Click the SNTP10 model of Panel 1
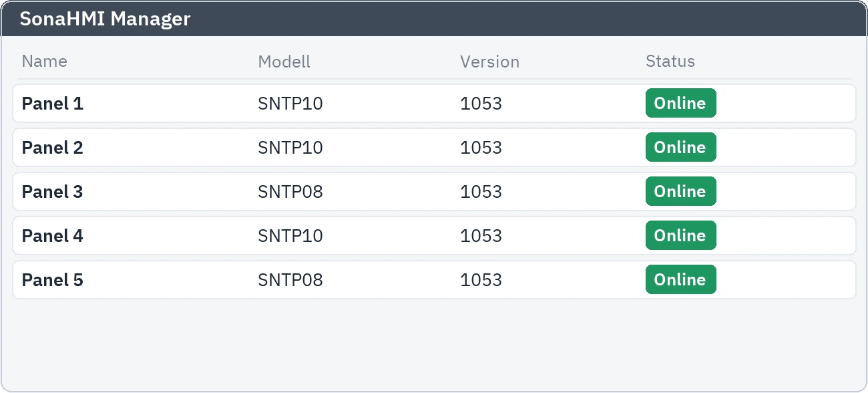 click(x=290, y=104)
